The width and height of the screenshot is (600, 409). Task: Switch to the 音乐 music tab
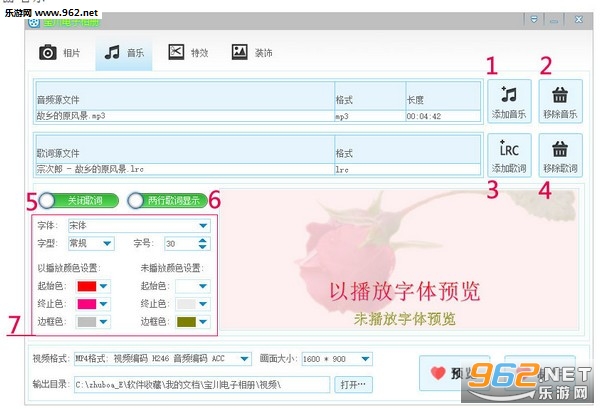tap(124, 53)
